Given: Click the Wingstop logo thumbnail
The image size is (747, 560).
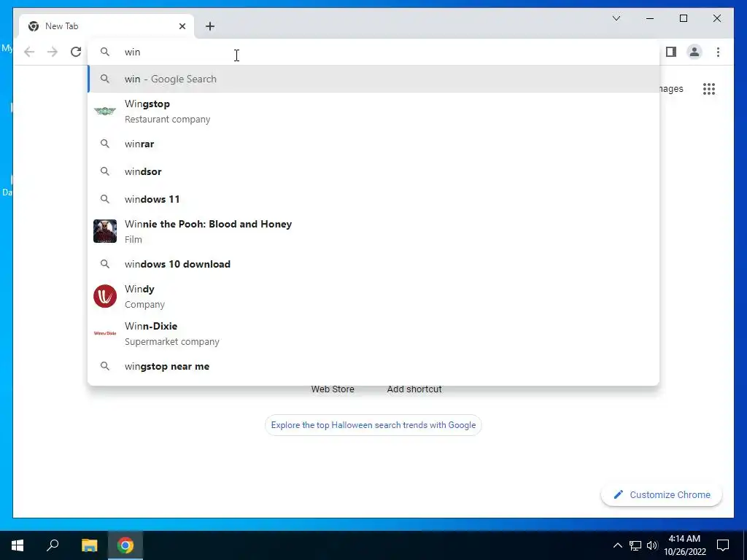Looking at the screenshot, I should [x=105, y=112].
